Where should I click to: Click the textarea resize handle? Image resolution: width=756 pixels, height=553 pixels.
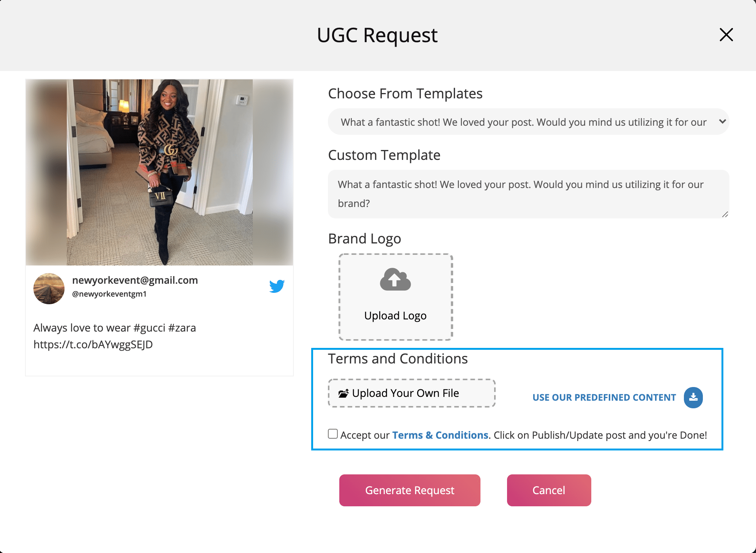[x=725, y=215]
